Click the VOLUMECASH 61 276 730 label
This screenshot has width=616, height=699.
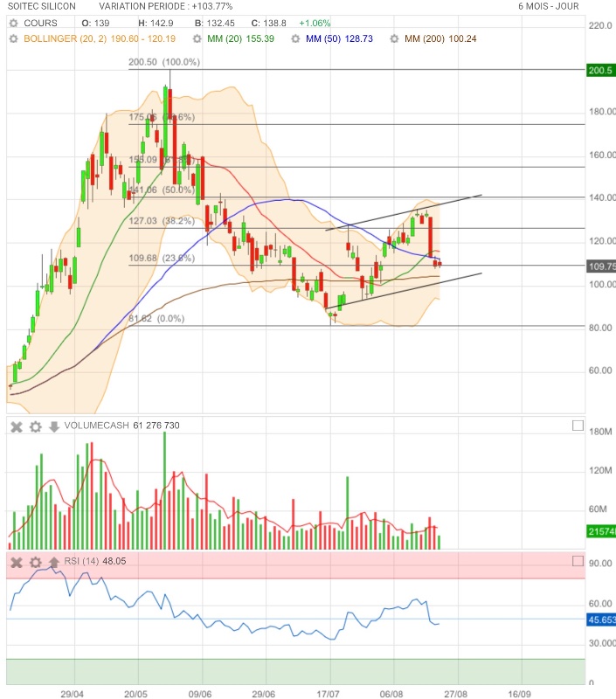[121, 426]
